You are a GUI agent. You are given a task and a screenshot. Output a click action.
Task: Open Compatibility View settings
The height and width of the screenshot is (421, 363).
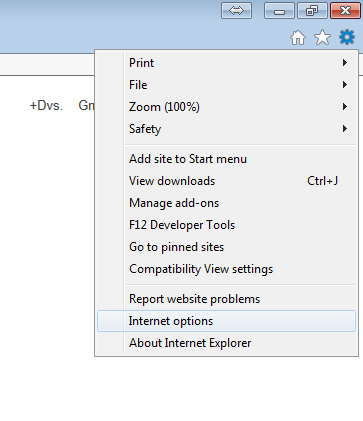[x=227, y=269]
